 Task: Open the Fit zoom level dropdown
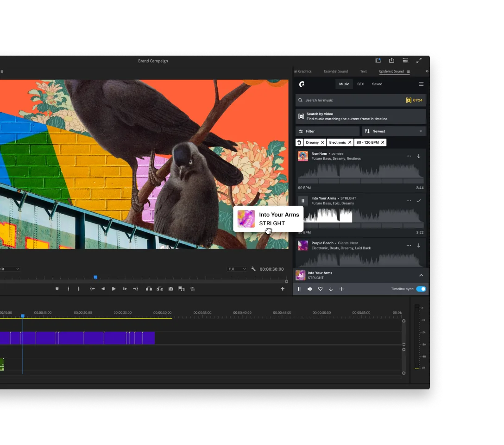pyautogui.click(x=10, y=269)
